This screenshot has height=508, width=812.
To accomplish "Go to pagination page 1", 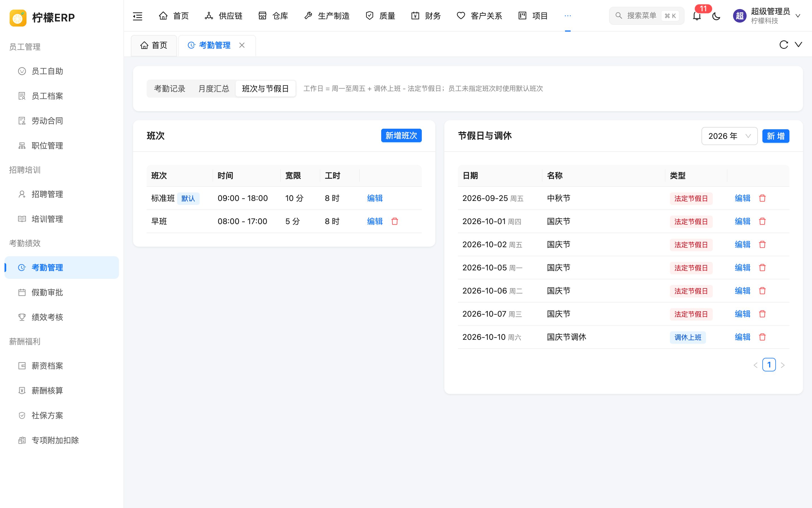I will tap(769, 365).
